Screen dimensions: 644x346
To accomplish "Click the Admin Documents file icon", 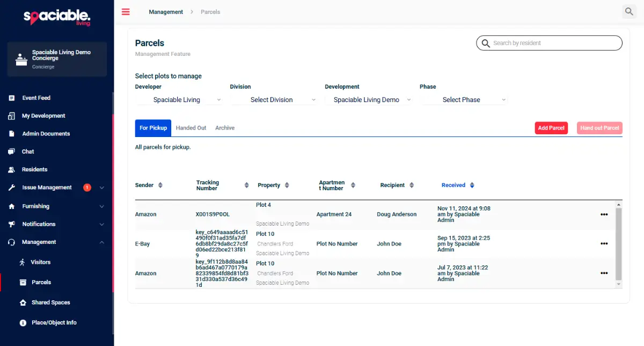I will coord(12,134).
